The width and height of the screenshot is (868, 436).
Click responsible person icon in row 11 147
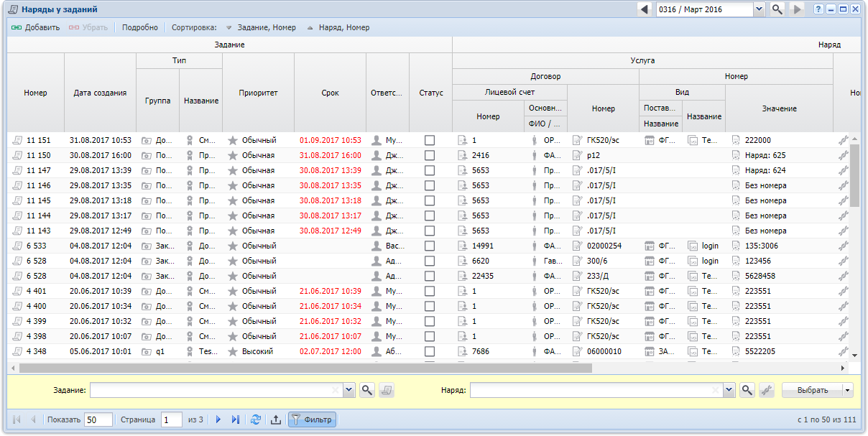point(377,170)
